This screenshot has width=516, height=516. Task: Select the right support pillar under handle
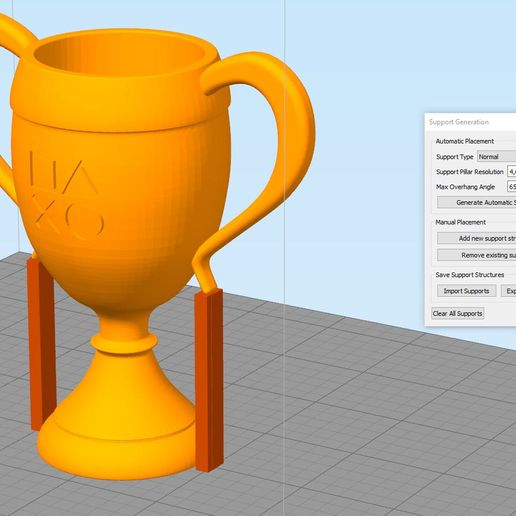pos(209,380)
